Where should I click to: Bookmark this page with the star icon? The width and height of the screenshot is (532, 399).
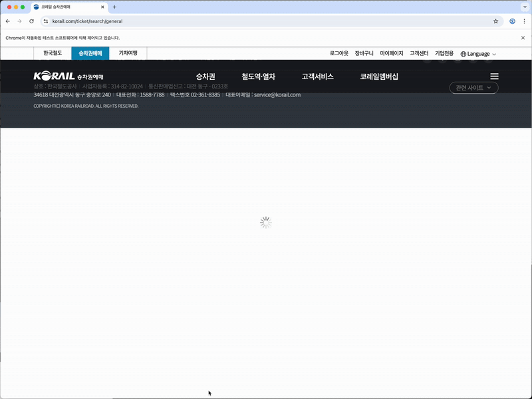point(495,21)
